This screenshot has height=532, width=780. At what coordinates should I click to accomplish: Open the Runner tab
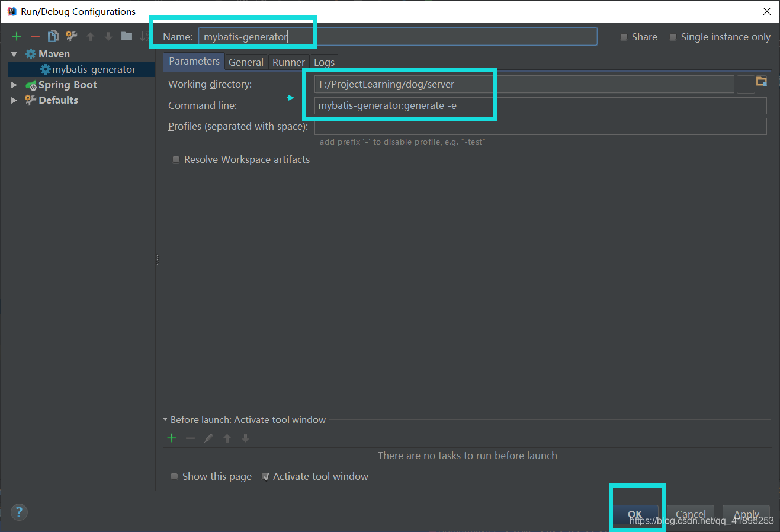point(288,62)
